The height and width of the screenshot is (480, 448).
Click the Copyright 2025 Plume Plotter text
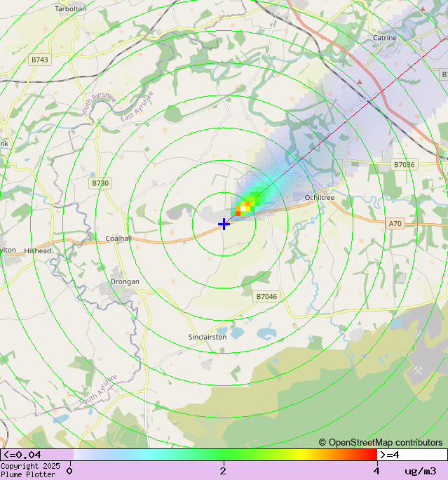tap(30, 470)
